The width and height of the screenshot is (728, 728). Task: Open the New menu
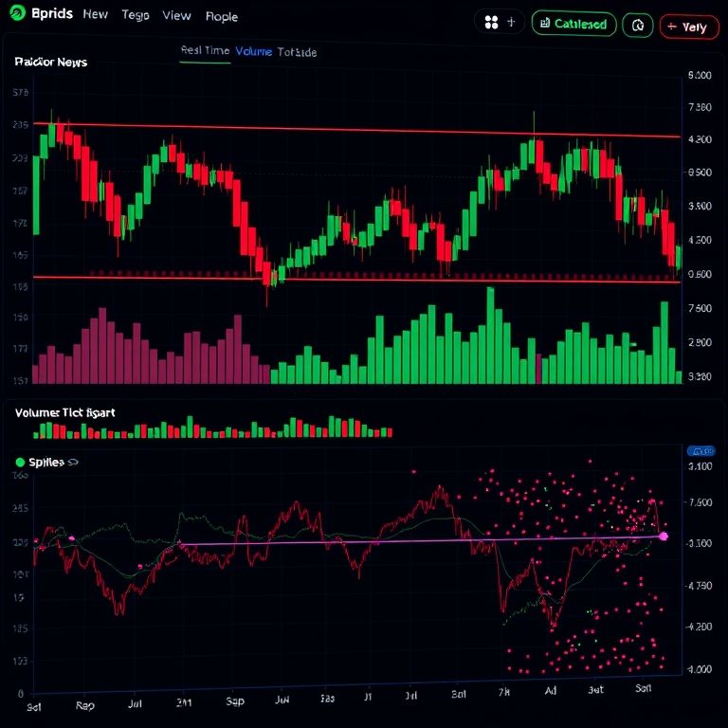95,15
